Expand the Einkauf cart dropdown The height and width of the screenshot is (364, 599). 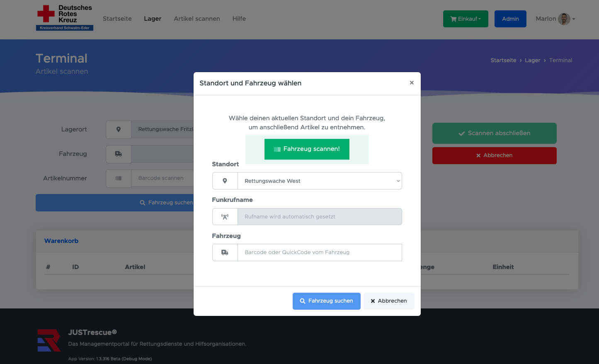click(x=466, y=19)
